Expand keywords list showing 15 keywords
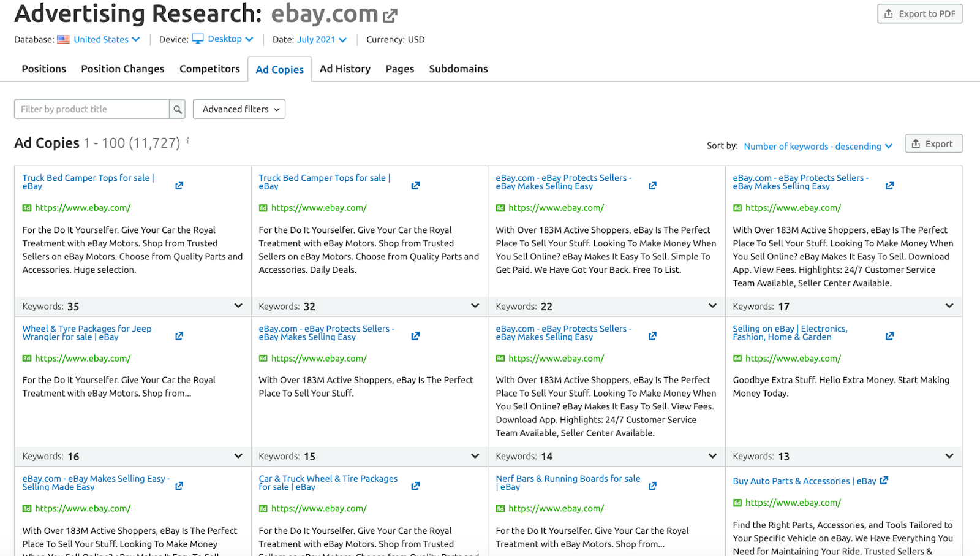This screenshot has height=556, width=980. pyautogui.click(x=475, y=456)
